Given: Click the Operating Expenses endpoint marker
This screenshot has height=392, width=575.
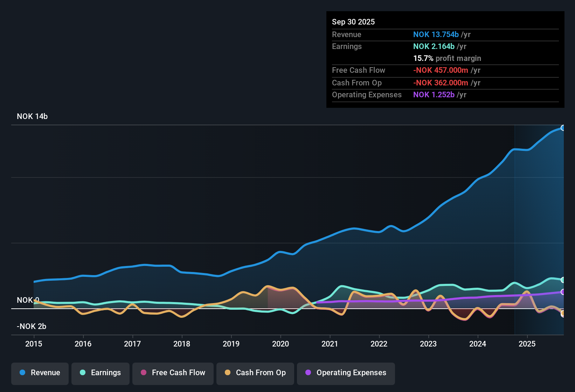Looking at the screenshot, I should [563, 292].
